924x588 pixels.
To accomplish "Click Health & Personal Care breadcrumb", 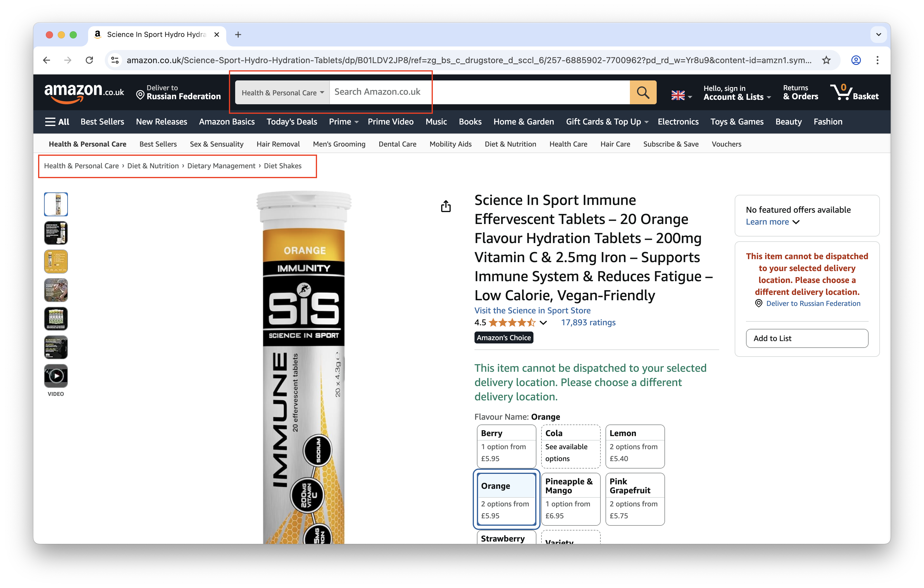I will point(81,166).
